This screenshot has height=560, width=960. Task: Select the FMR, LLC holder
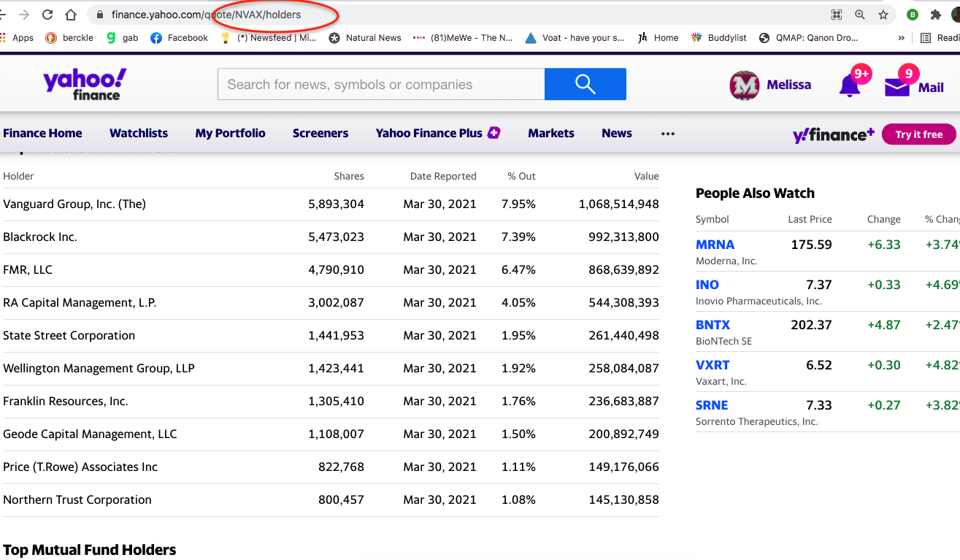28,270
